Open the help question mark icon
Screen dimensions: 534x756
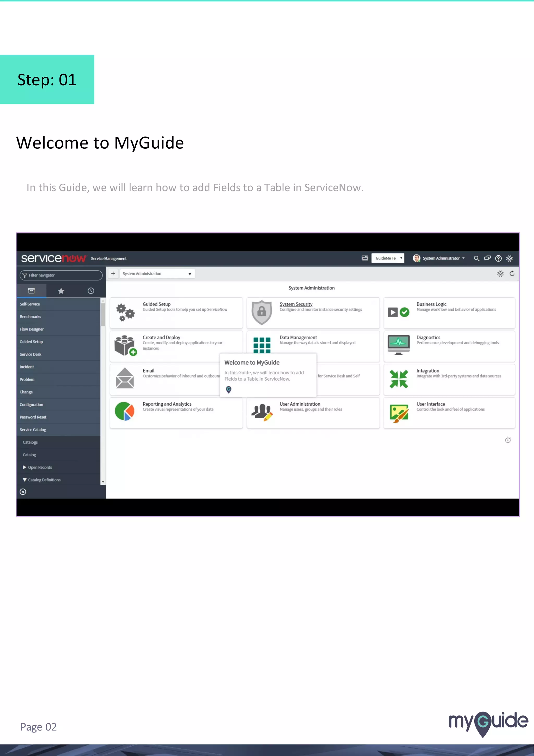click(498, 259)
